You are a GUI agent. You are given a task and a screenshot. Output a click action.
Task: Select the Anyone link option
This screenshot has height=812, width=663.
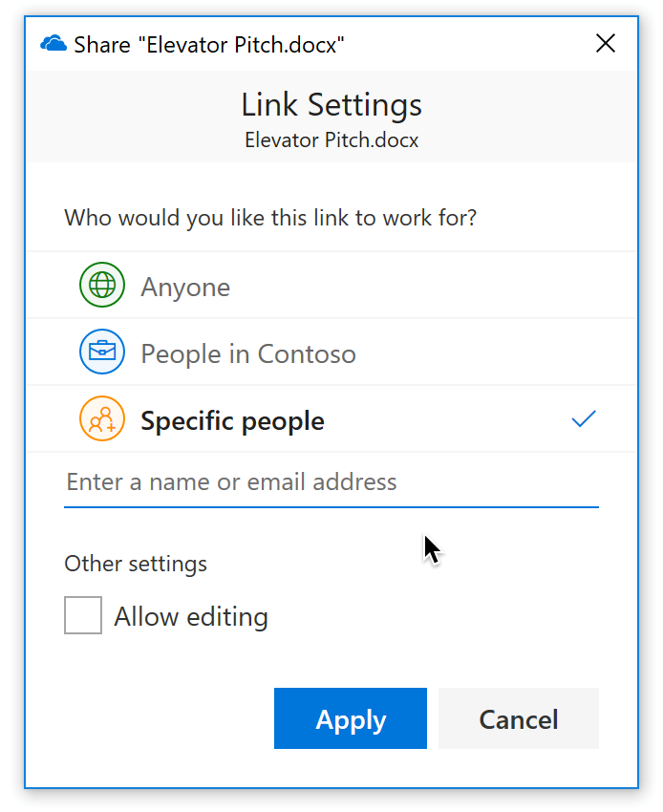click(x=185, y=287)
